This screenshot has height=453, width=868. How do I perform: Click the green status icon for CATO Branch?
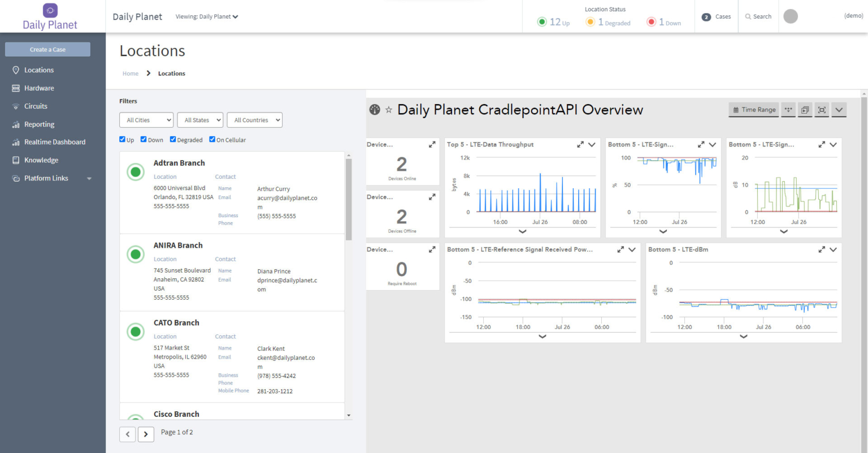pyautogui.click(x=136, y=331)
